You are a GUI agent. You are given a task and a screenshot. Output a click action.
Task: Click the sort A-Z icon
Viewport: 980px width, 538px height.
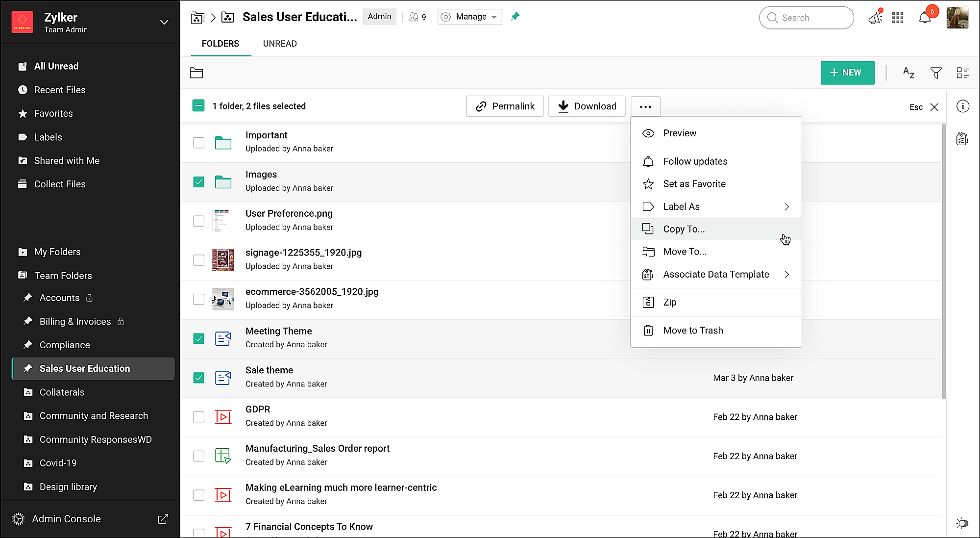point(908,73)
